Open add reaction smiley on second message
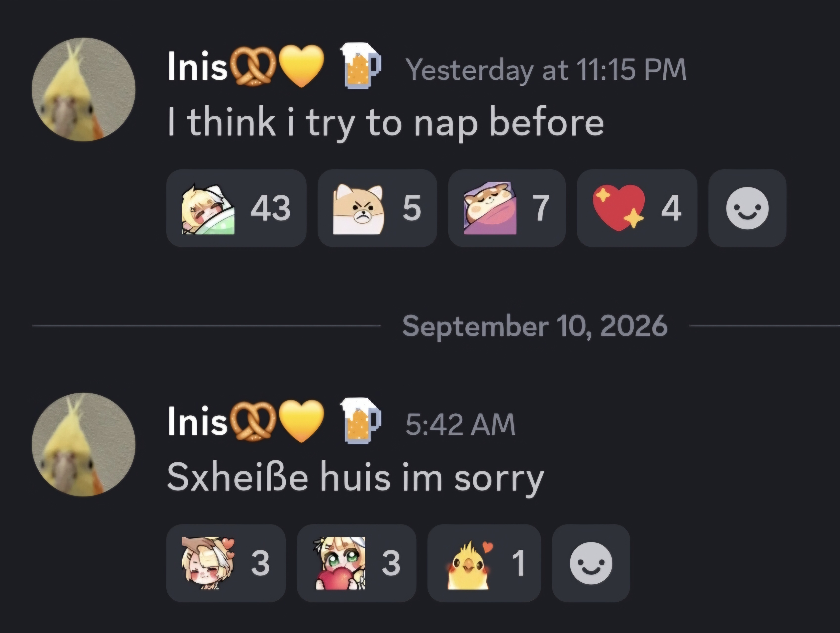The height and width of the screenshot is (633, 840). (x=591, y=563)
